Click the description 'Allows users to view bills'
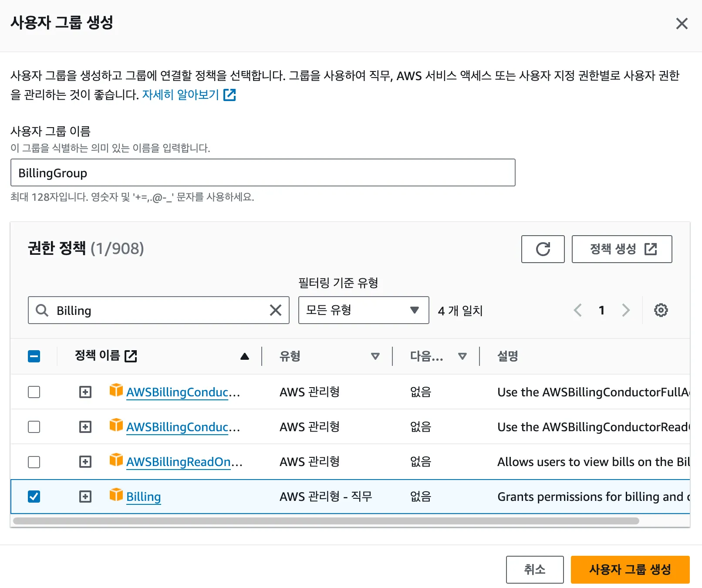 (x=594, y=462)
